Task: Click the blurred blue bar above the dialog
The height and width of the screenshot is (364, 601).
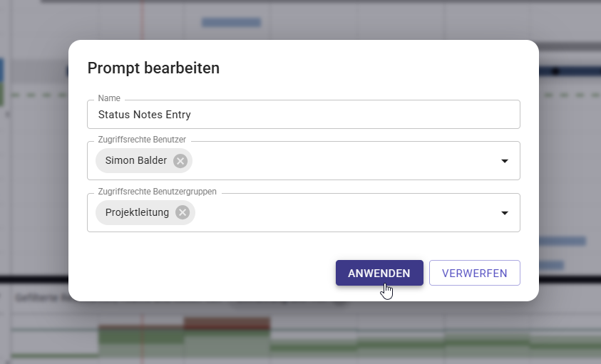Action: click(x=230, y=23)
